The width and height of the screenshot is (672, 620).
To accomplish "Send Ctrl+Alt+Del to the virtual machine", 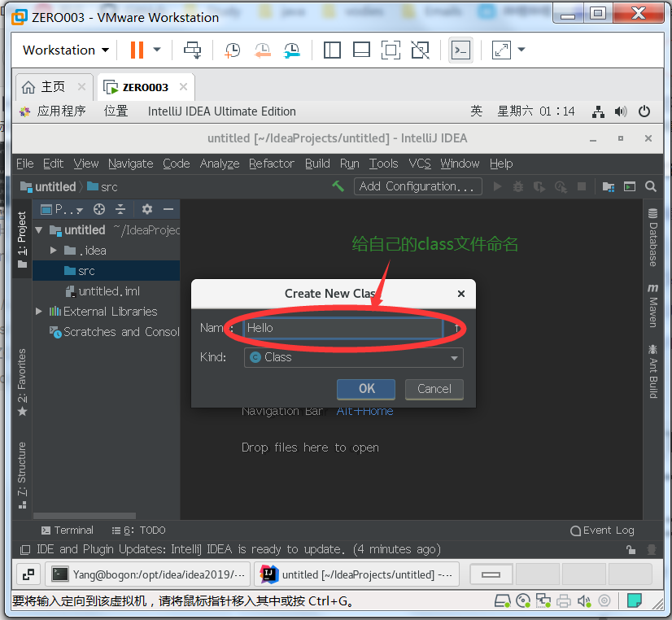I will pyautogui.click(x=192, y=50).
